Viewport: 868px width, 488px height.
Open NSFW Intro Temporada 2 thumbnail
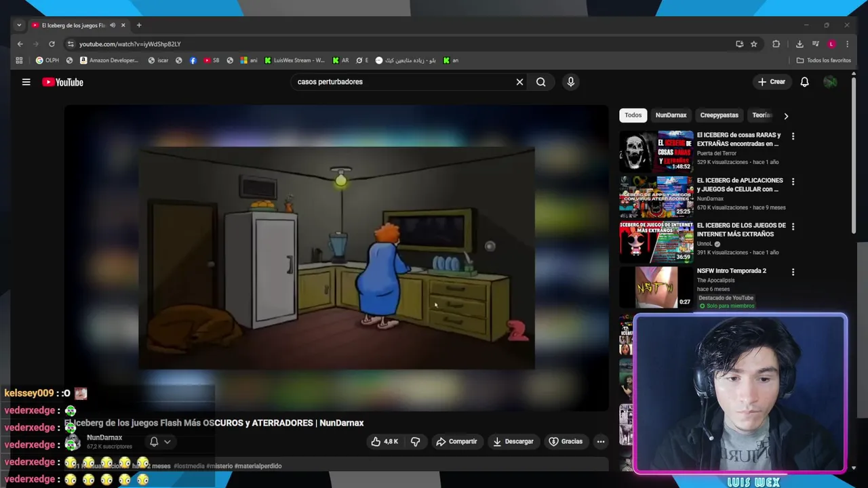656,287
